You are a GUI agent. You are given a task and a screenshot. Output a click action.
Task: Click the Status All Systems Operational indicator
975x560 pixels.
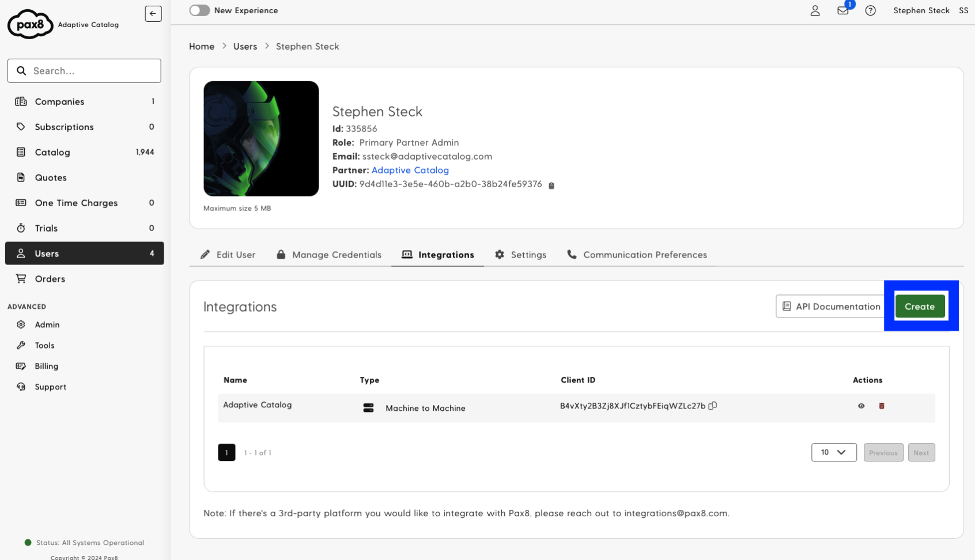pos(85,543)
